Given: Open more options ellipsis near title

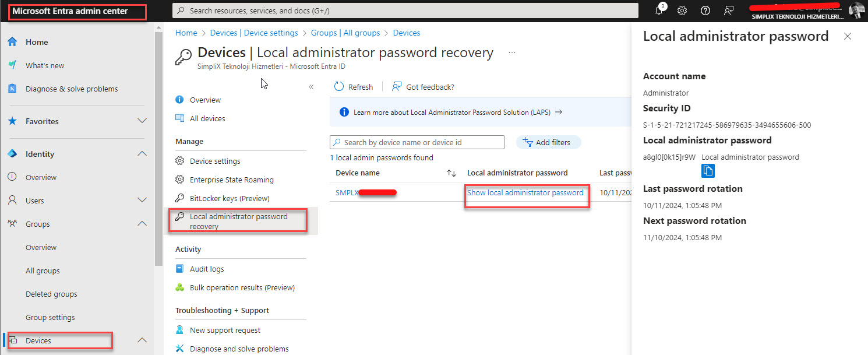Looking at the screenshot, I should [512, 52].
